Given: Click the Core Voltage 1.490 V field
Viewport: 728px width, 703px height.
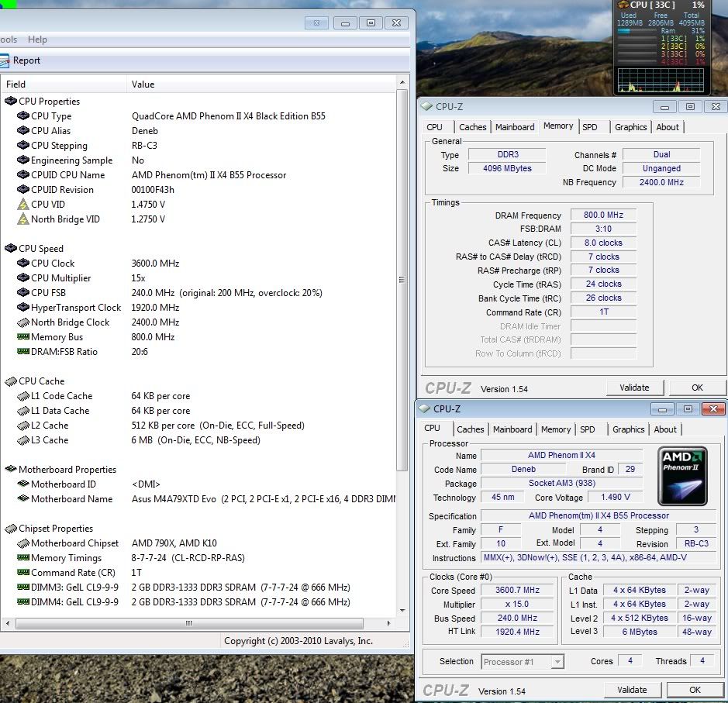Looking at the screenshot, I should 615,498.
